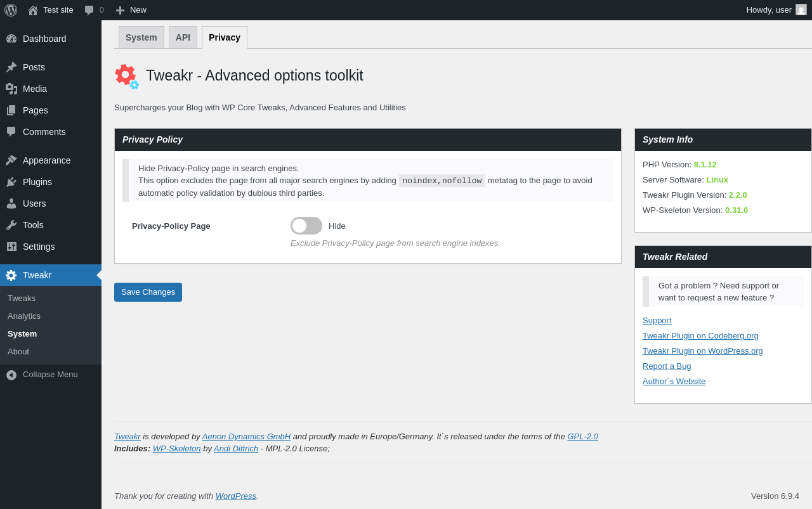Click the Tools label in sidebar
The height and width of the screenshot is (509, 812).
(33, 225)
